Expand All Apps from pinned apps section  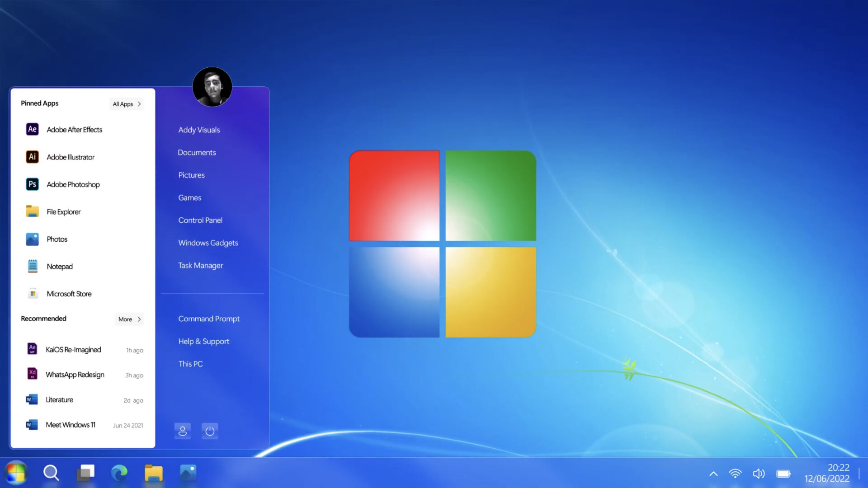click(x=127, y=103)
